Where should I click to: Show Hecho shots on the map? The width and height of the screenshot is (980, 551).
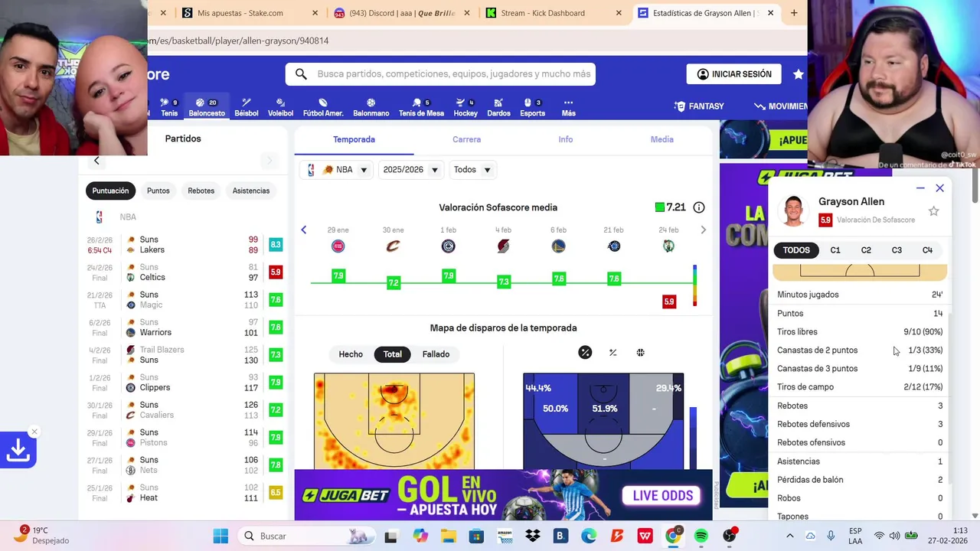point(351,354)
